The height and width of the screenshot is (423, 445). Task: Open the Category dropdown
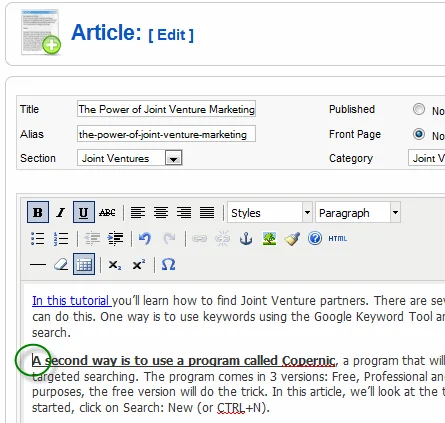[x=427, y=158]
